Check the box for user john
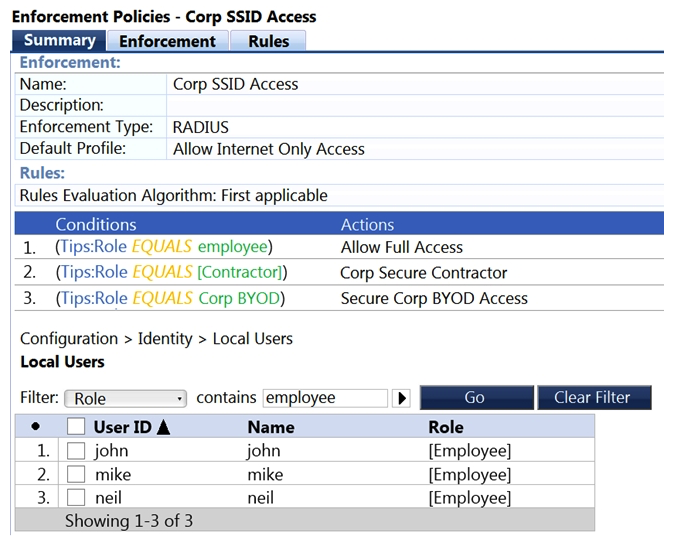 pyautogui.click(x=76, y=451)
